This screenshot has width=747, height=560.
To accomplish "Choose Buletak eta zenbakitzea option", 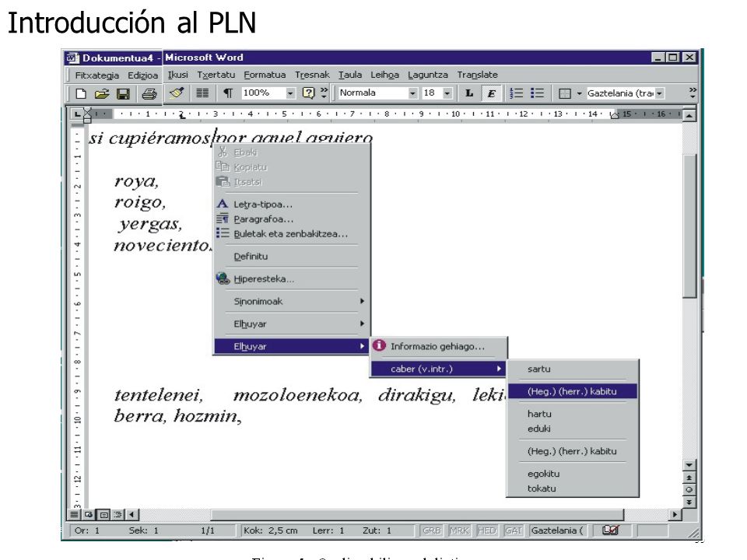I will coord(291,234).
